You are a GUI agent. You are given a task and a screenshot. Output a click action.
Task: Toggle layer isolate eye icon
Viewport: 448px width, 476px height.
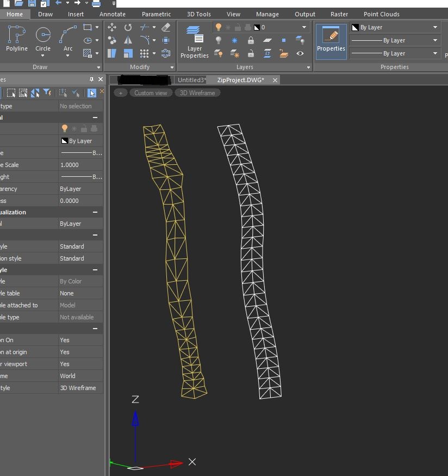pos(300,53)
